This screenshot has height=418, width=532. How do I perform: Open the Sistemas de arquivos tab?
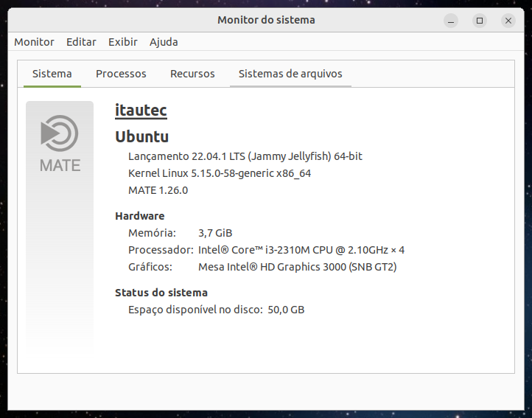pyautogui.click(x=290, y=74)
